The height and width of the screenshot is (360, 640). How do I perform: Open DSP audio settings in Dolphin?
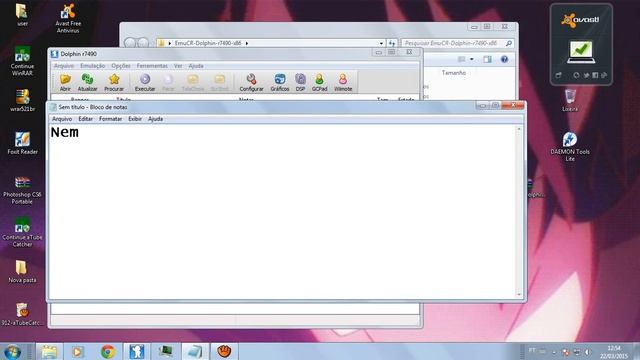tap(300, 82)
